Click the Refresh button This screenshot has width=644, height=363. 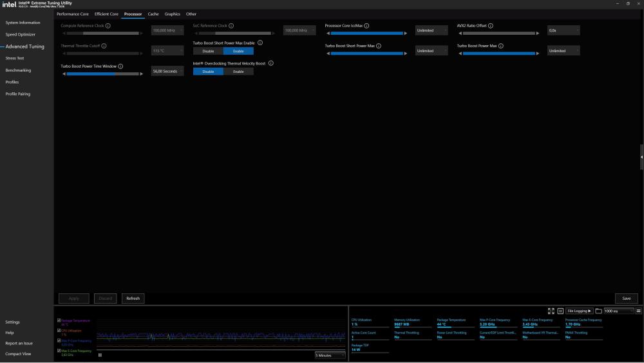133,299
